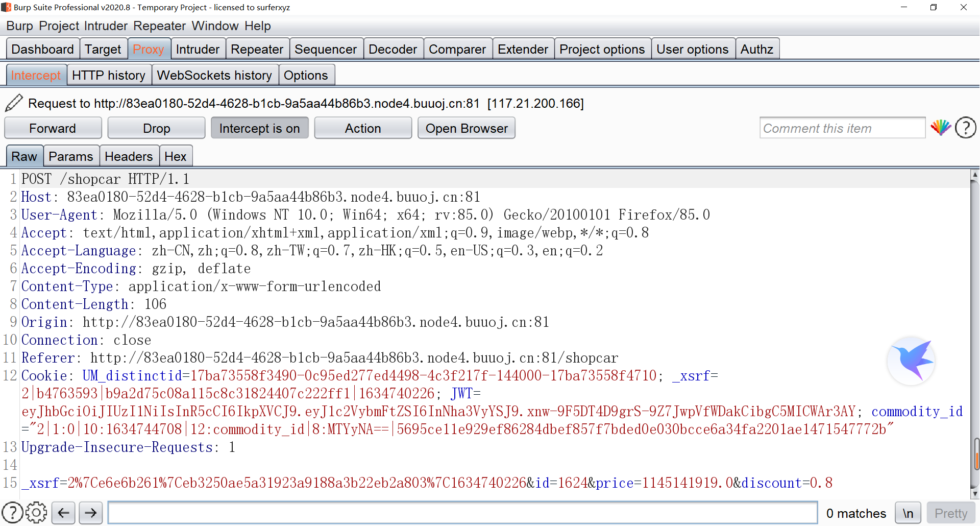Click the floating blue bird assistant icon

[x=912, y=361]
